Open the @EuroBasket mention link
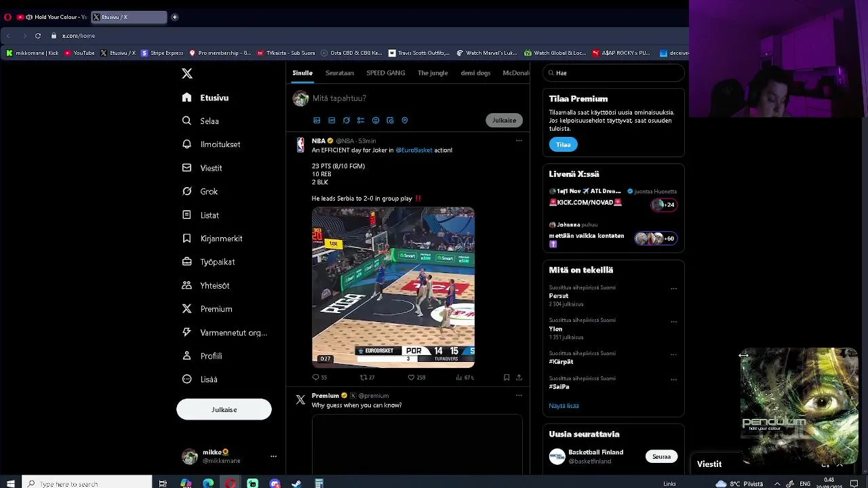 414,150
